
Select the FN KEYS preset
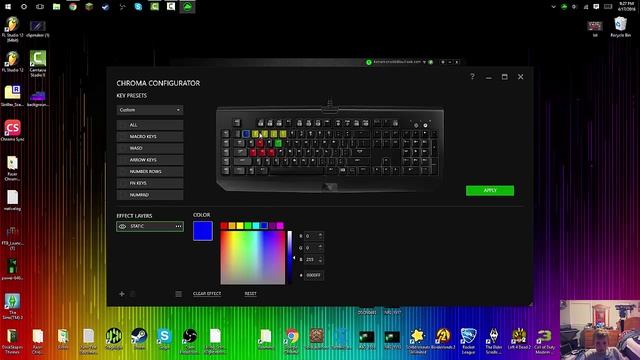tap(150, 183)
